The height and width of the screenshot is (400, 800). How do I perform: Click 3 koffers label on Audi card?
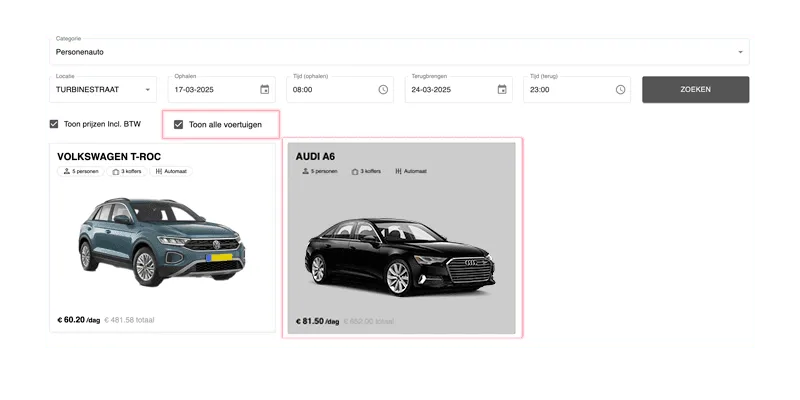coord(370,171)
